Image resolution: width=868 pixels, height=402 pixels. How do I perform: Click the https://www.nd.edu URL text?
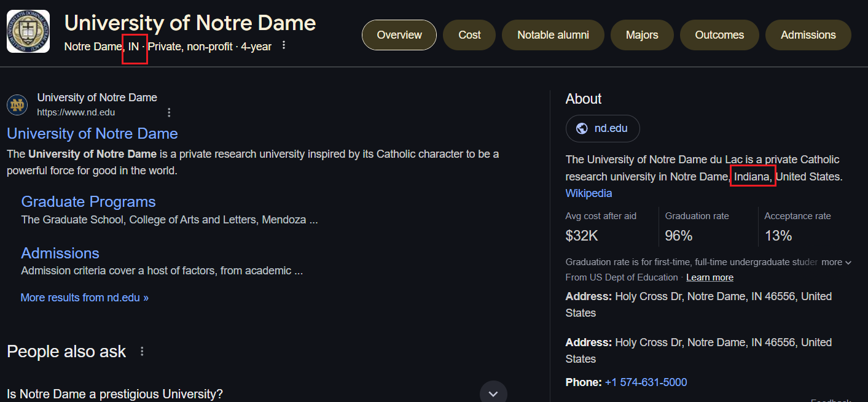coord(76,112)
